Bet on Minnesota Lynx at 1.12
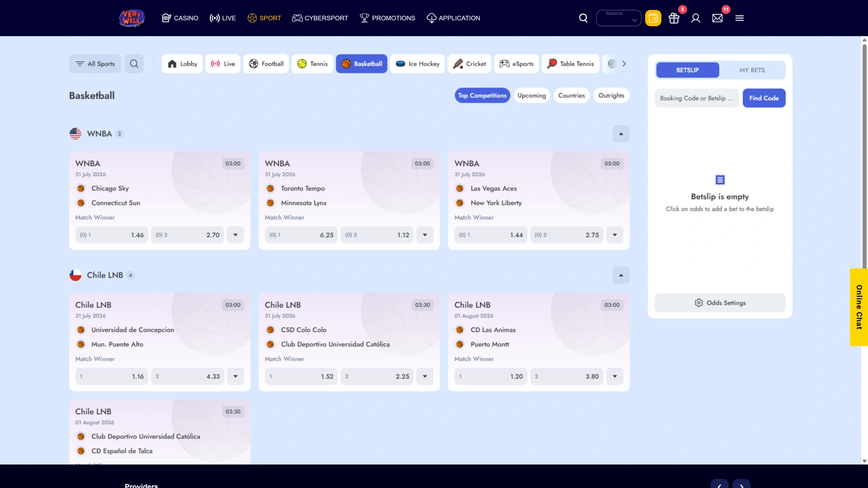 377,235
